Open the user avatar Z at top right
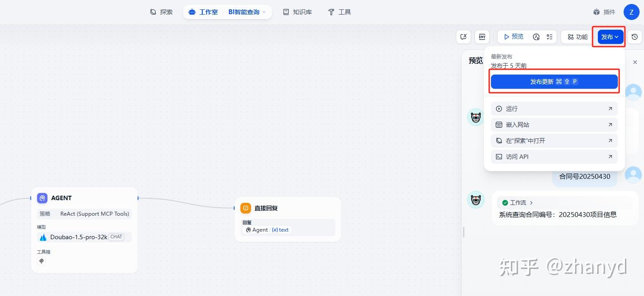644x296 pixels. [631, 12]
